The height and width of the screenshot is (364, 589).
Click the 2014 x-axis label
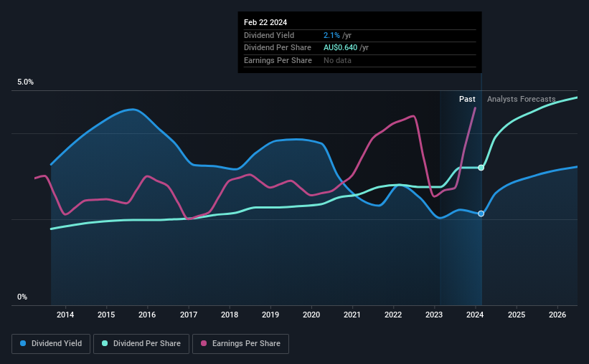point(65,315)
